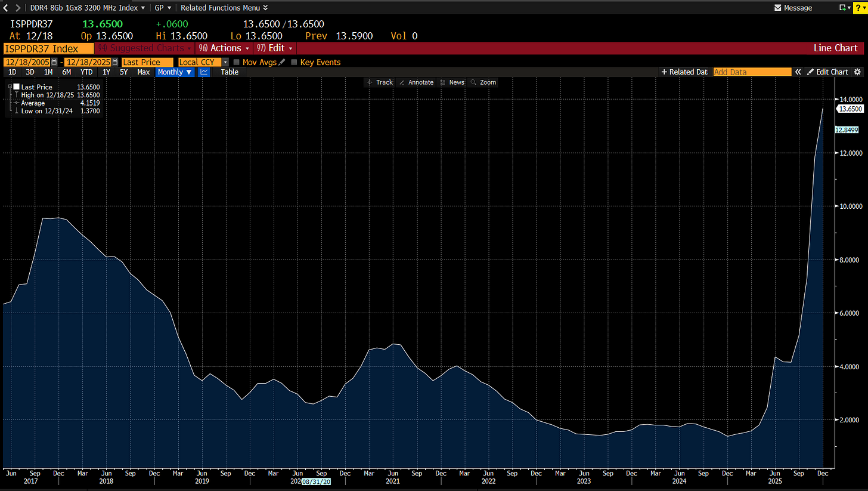
Task: Activate the Annotate tool
Action: tap(416, 82)
